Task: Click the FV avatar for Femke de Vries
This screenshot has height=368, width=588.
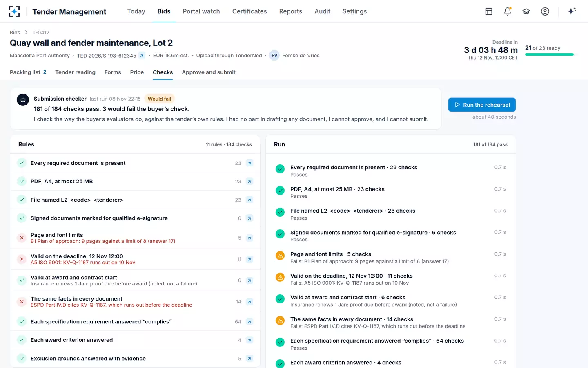Action: click(274, 56)
